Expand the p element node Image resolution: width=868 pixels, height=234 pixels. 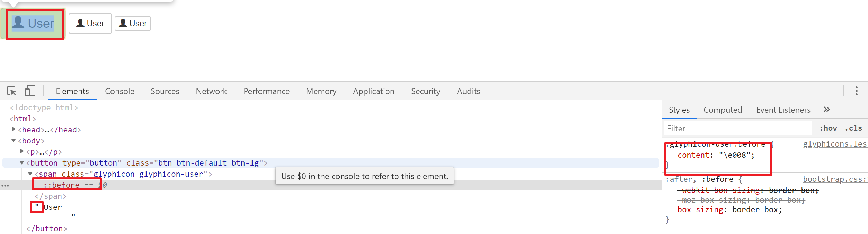tap(22, 151)
